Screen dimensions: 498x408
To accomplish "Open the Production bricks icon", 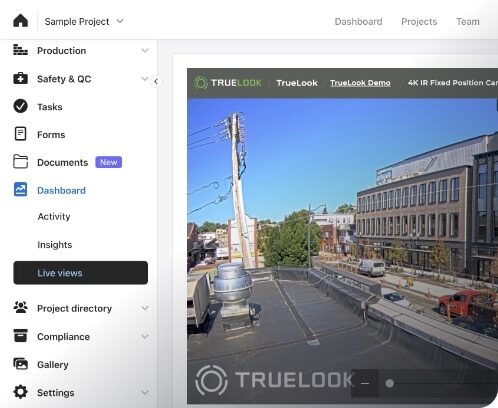I will click(x=20, y=50).
